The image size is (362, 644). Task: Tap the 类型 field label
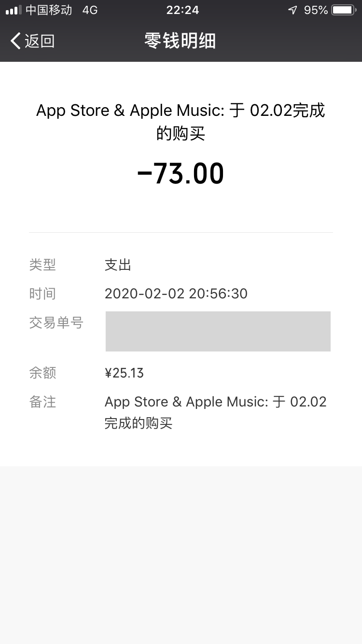point(42,265)
